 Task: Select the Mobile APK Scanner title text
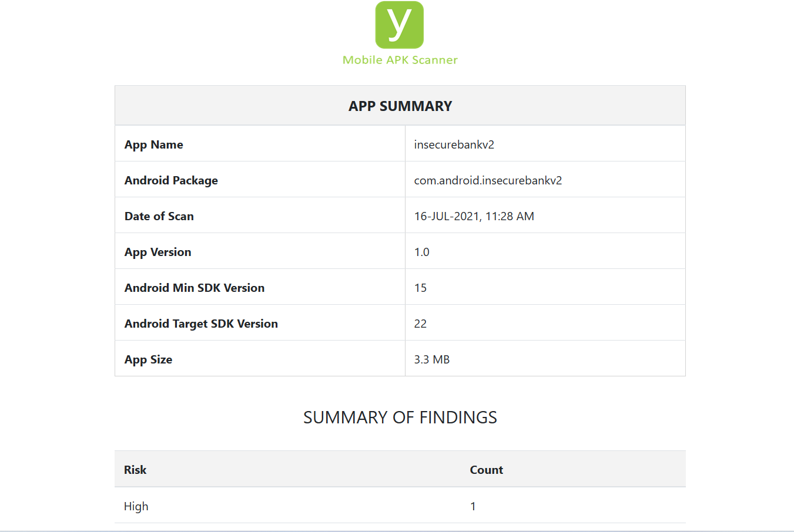[x=400, y=59]
